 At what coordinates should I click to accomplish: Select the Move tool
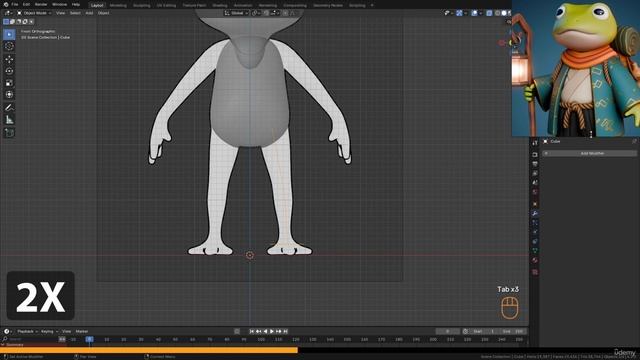[9, 59]
